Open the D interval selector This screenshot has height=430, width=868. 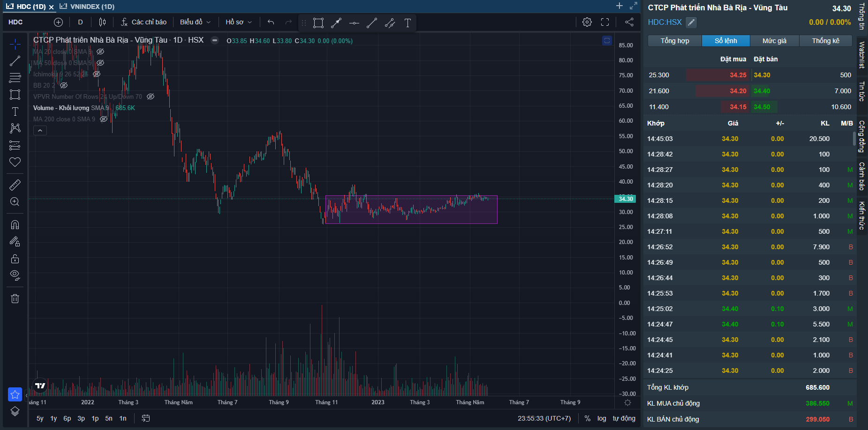(80, 22)
